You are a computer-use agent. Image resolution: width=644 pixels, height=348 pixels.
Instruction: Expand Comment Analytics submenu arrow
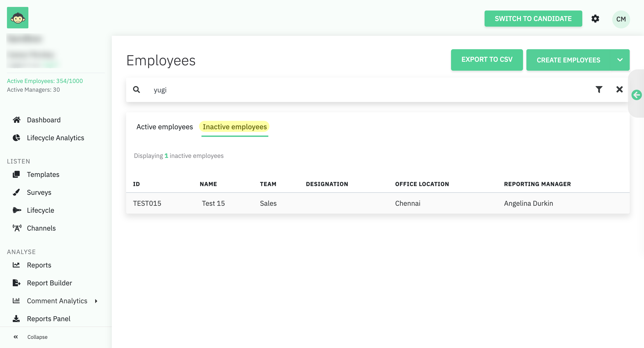[96, 301]
